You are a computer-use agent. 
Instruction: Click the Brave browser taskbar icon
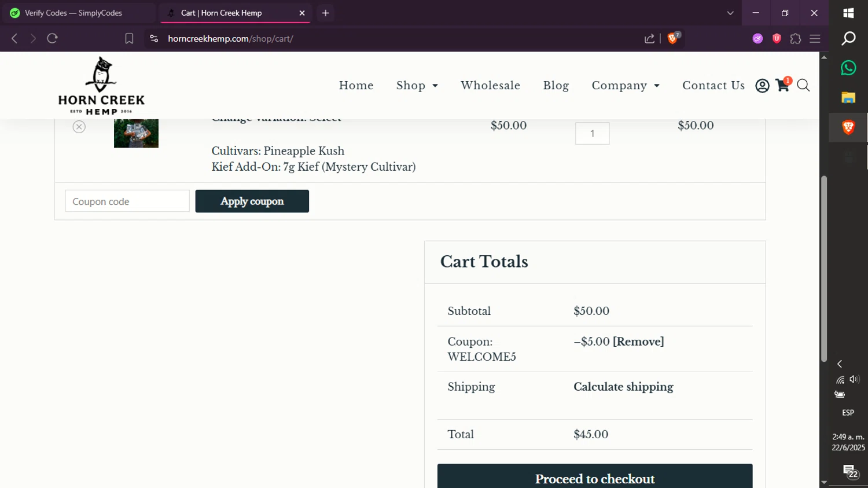click(x=848, y=127)
